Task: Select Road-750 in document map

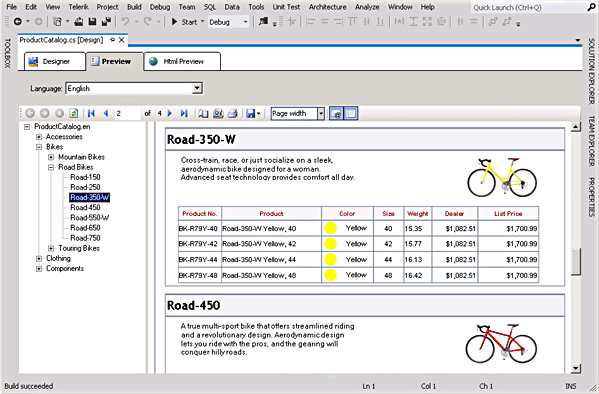Action: click(x=85, y=238)
